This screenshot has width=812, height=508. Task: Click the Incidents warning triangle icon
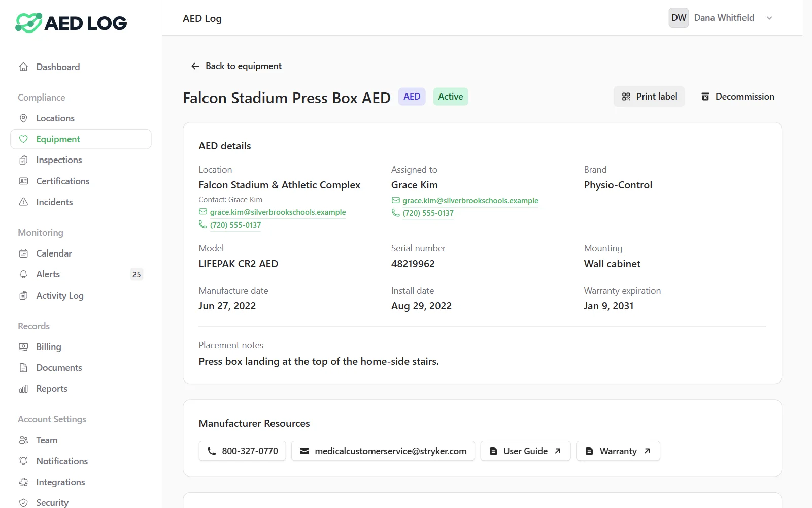coord(23,202)
